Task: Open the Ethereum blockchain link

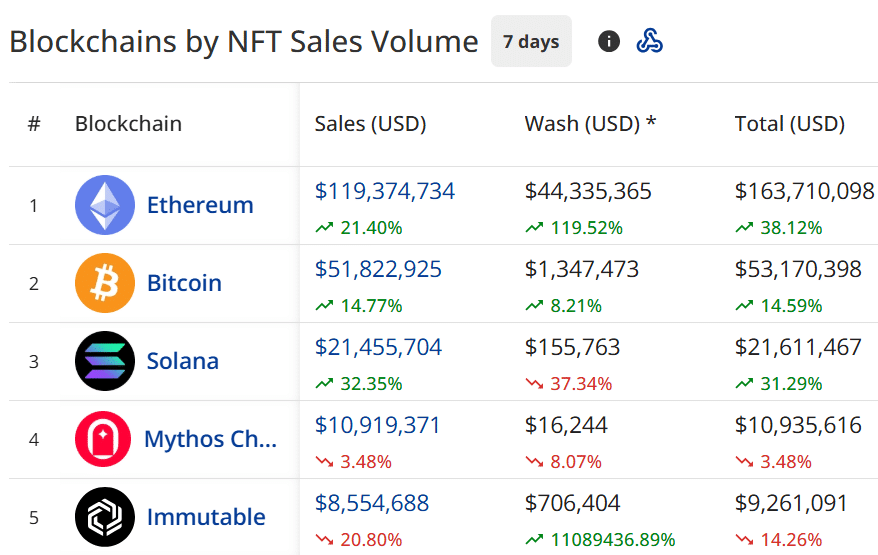Action: (x=200, y=205)
